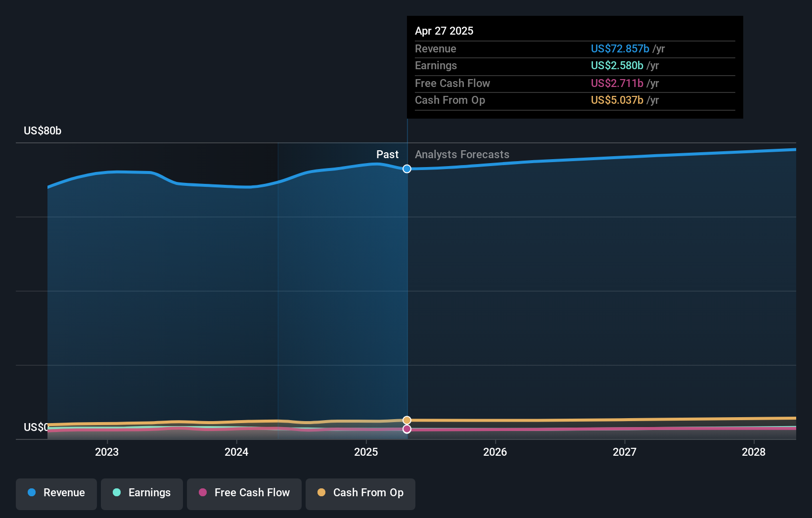812x518 pixels.
Task: Select the orange Cash From Op data marker
Action: pyautogui.click(x=407, y=420)
